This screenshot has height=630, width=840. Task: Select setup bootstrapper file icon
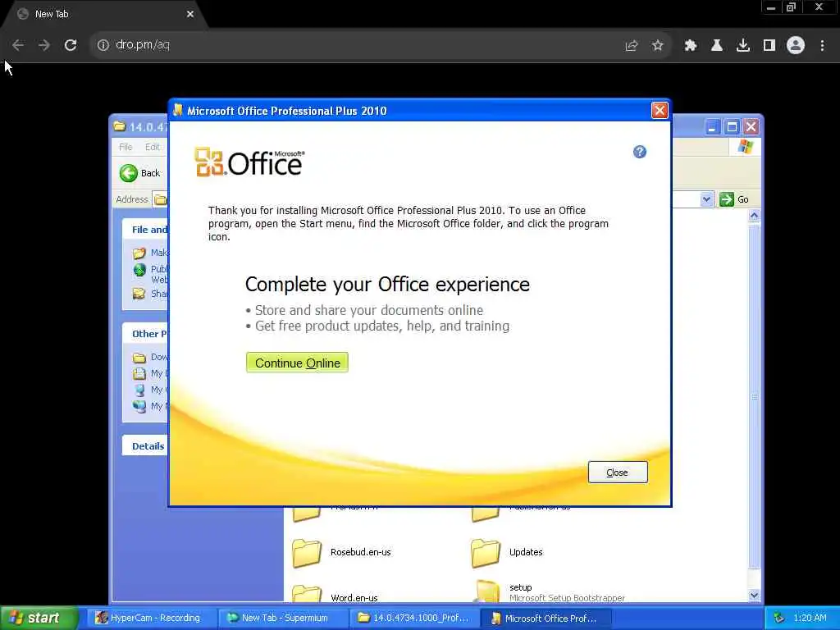(487, 591)
